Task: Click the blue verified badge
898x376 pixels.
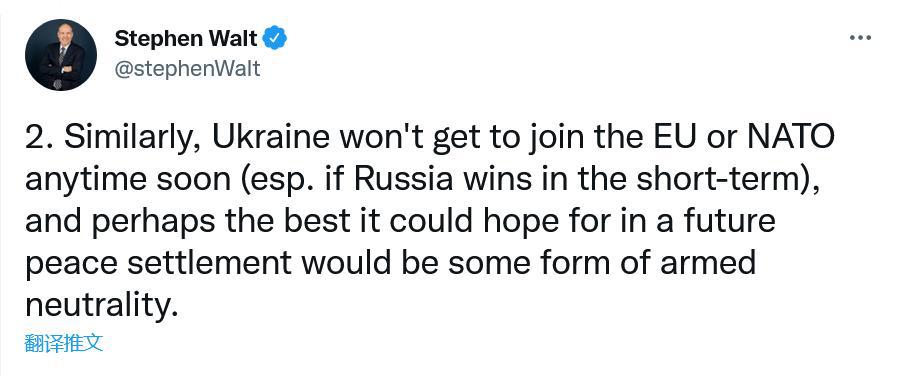Action: pos(275,38)
